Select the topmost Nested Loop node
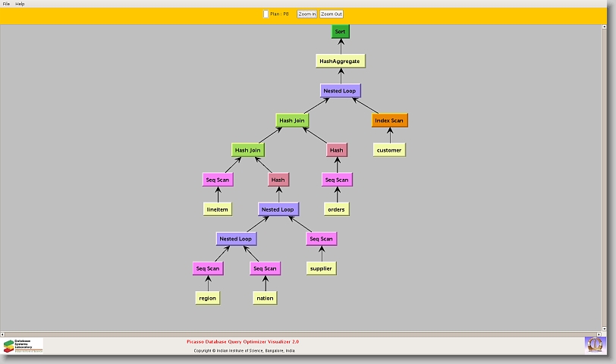 click(x=340, y=91)
